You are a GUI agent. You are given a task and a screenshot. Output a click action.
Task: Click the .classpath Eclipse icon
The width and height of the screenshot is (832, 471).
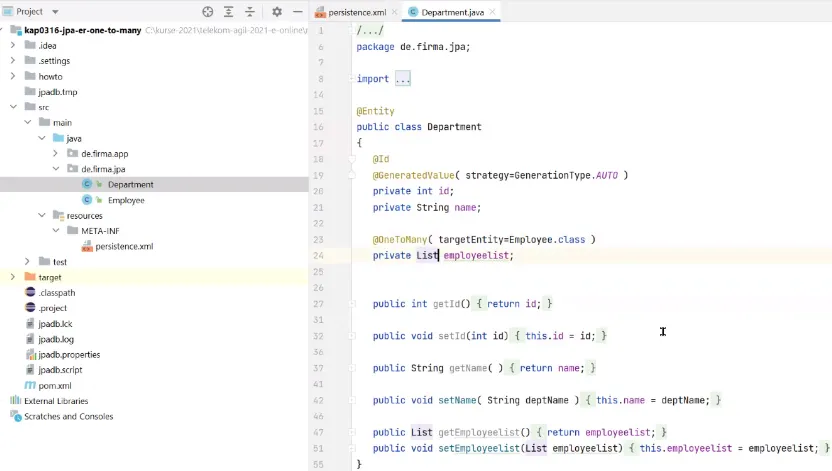click(30, 292)
